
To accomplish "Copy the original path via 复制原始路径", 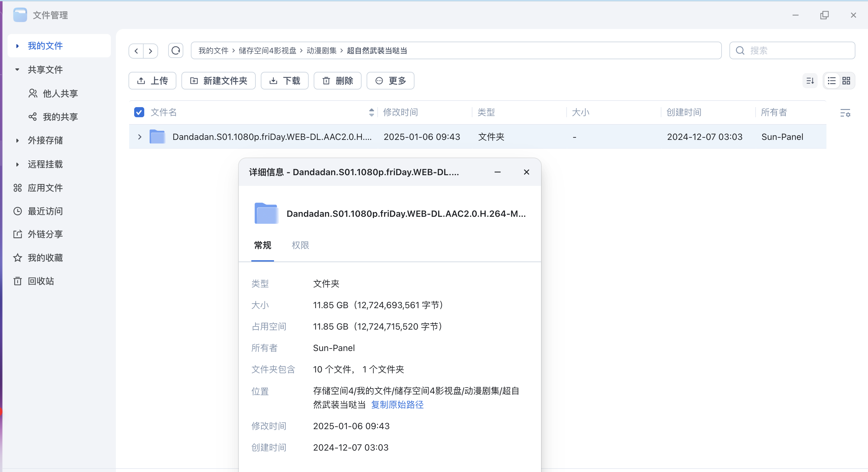I will (397, 405).
